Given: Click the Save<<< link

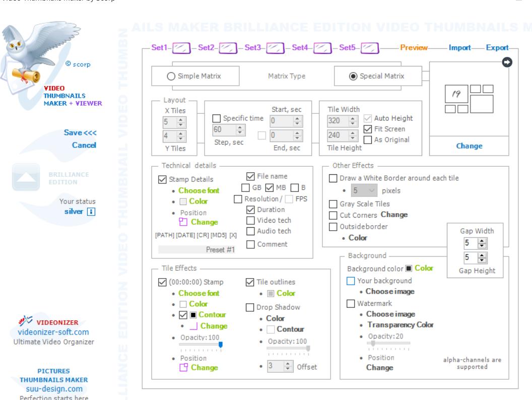Looking at the screenshot, I should point(80,133).
